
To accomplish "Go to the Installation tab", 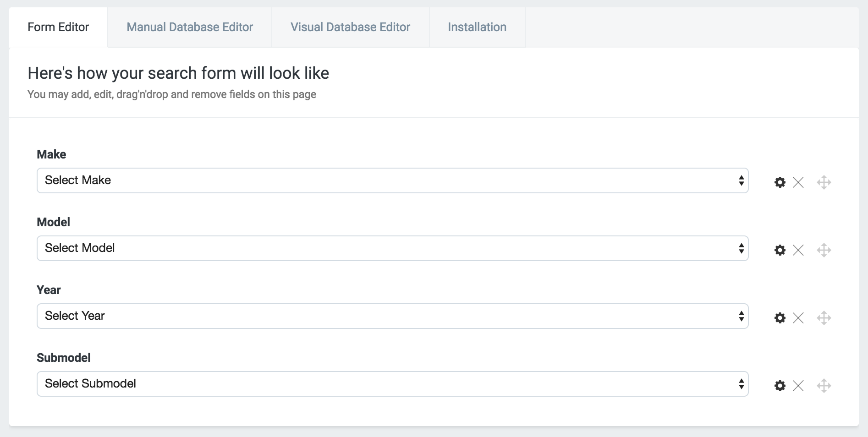I will [x=477, y=27].
